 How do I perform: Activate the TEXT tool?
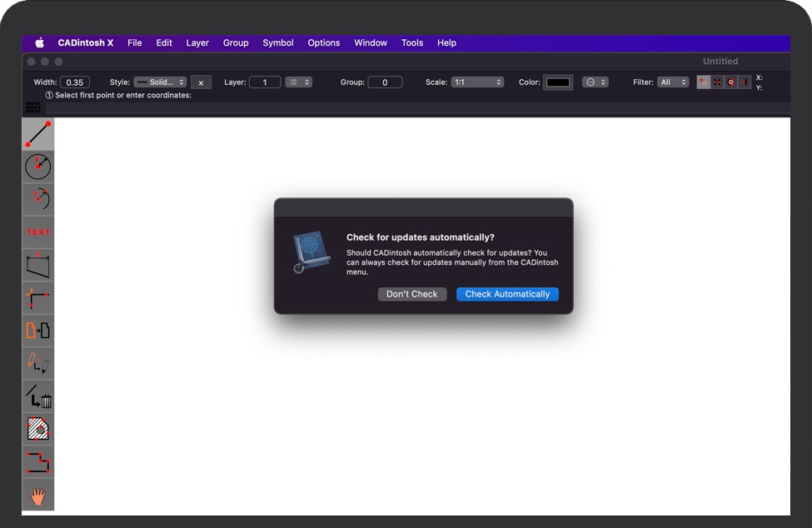(37, 232)
